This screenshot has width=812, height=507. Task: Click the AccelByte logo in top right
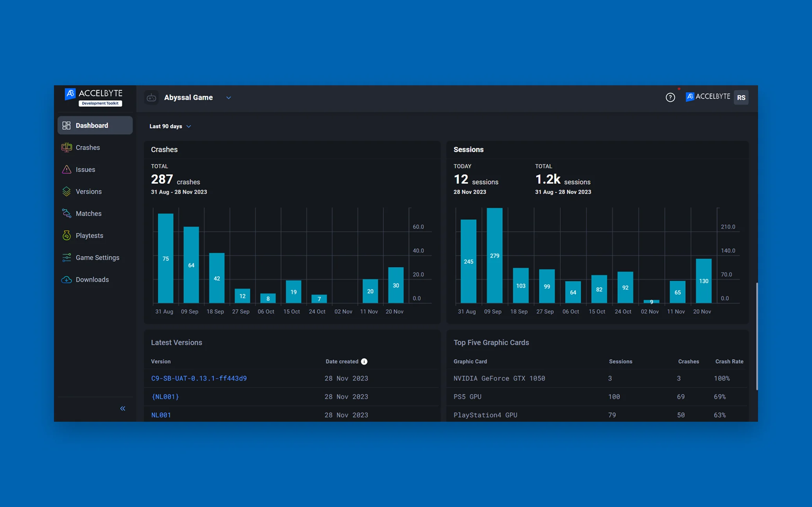coord(708,97)
